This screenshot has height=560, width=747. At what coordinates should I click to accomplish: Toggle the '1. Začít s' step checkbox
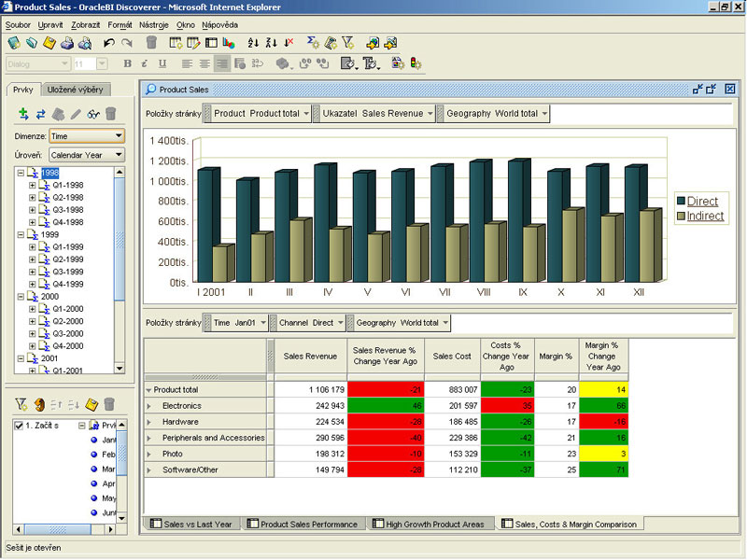[19, 426]
